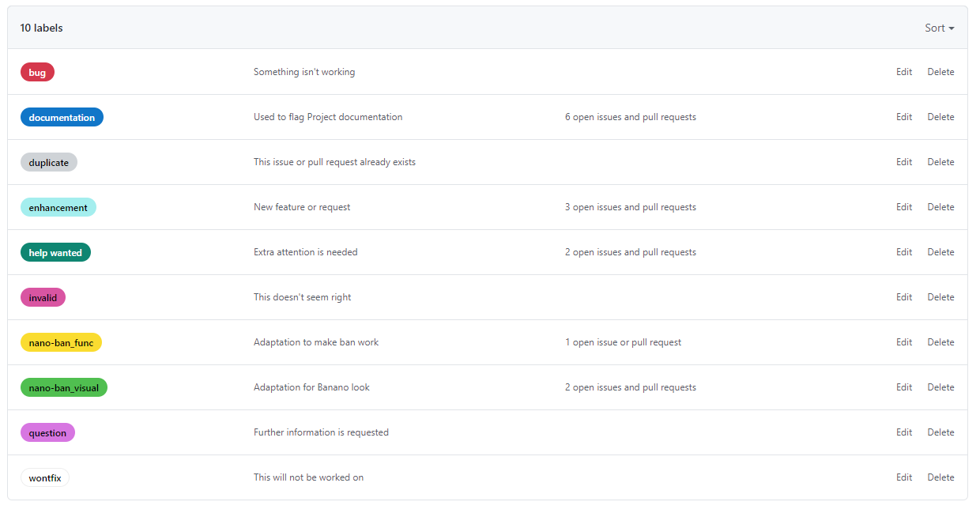Open 1 open issue for nano-ban_func

pos(623,342)
